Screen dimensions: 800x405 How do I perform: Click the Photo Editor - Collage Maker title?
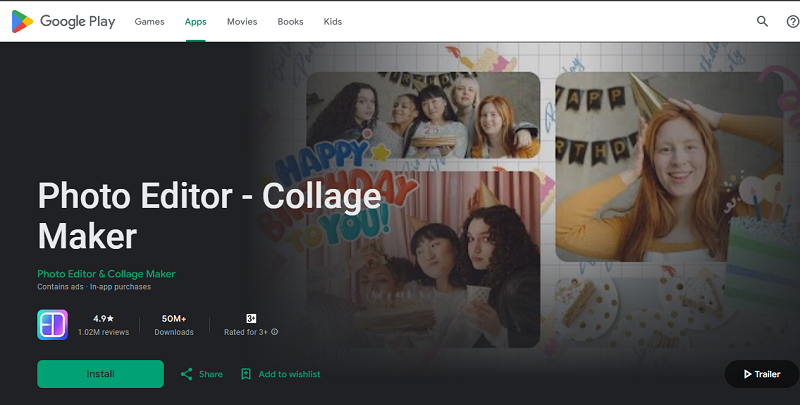tap(209, 215)
